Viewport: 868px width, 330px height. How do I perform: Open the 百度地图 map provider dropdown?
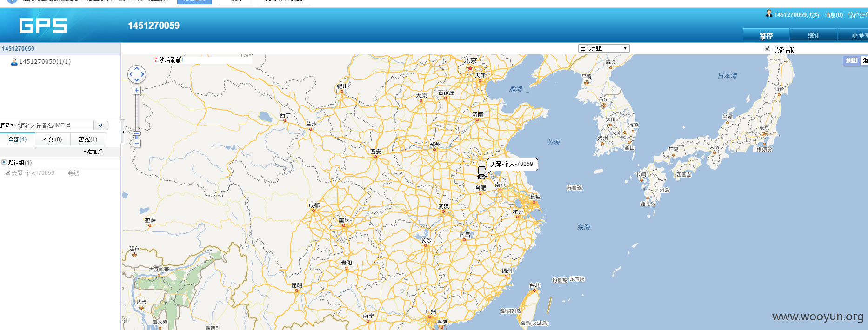click(604, 48)
